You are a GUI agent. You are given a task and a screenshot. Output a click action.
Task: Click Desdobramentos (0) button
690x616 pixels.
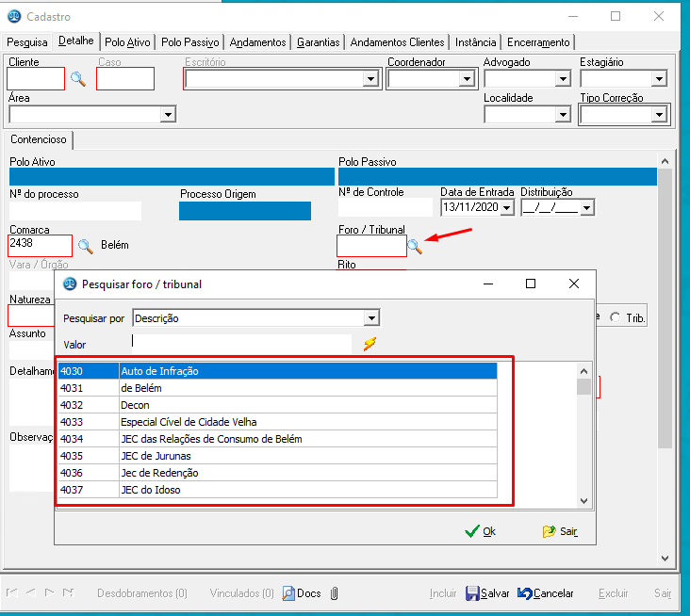142,593
